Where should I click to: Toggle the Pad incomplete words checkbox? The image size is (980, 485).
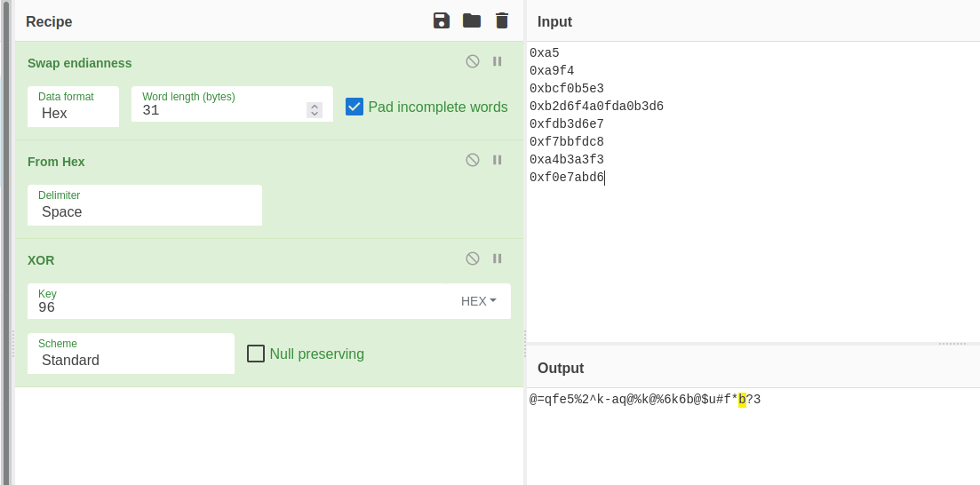coord(355,107)
